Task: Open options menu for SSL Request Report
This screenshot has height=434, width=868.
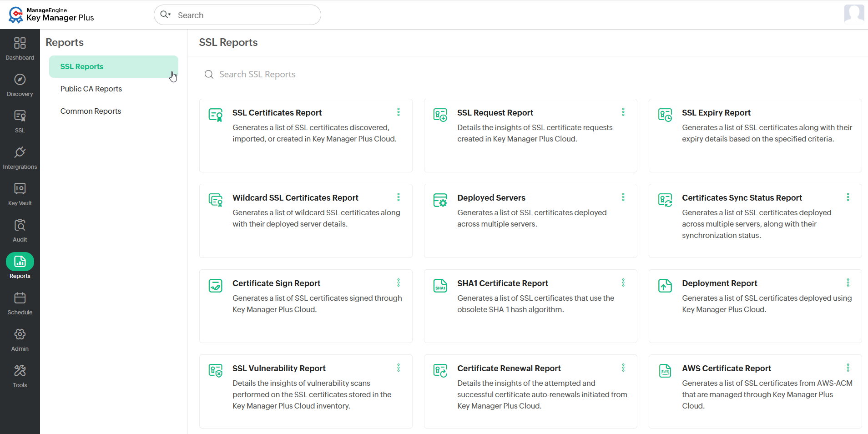Action: coord(623,112)
